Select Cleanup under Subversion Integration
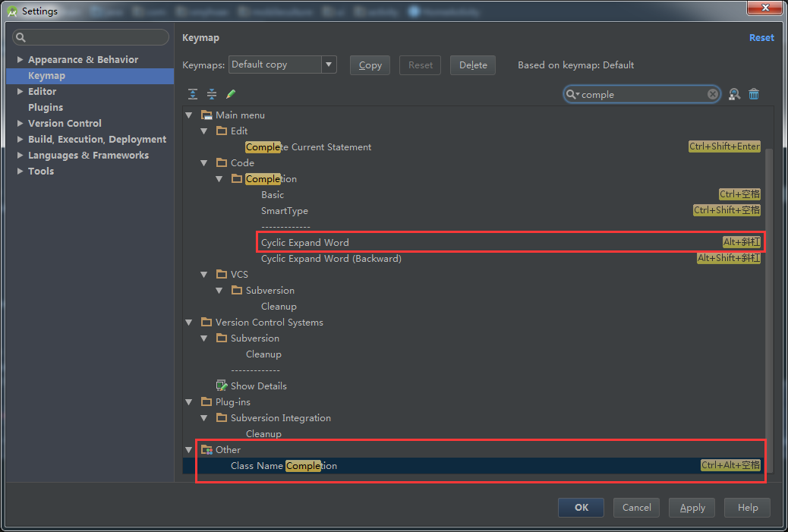The image size is (788, 532). pyautogui.click(x=263, y=433)
